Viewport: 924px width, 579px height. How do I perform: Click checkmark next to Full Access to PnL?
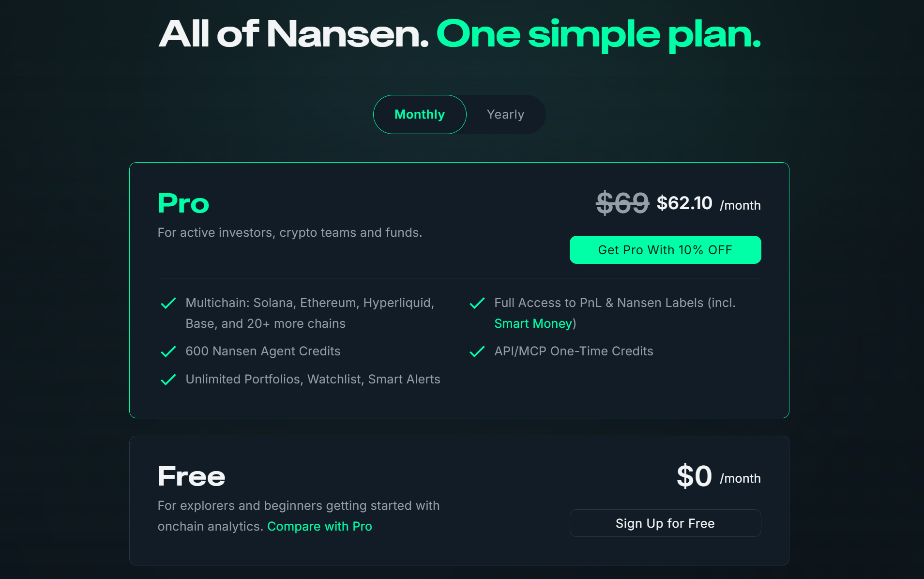(477, 303)
